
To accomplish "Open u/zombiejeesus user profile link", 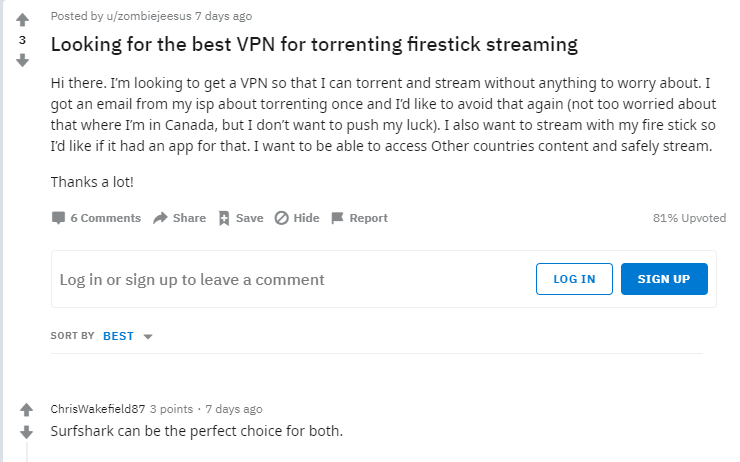I will (149, 16).
